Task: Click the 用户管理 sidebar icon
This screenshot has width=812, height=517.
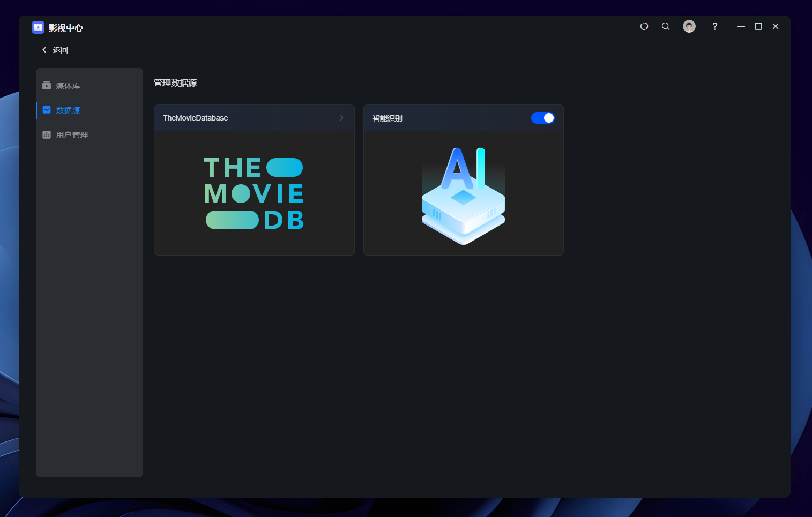Action: click(47, 134)
